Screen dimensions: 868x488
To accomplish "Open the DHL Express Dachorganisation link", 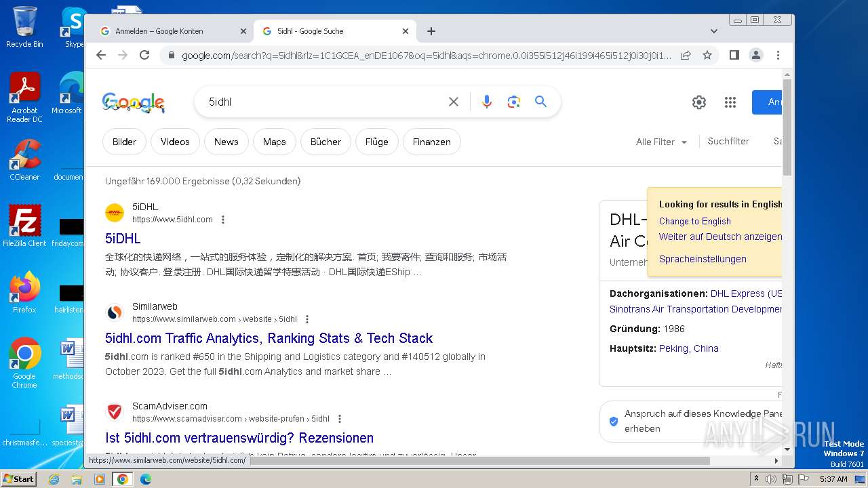I will (x=746, y=293).
